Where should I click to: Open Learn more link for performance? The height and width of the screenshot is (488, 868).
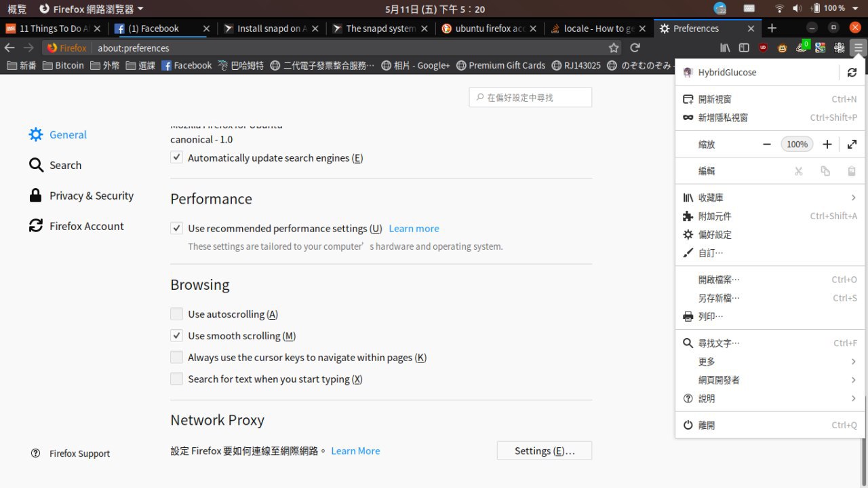(414, 229)
